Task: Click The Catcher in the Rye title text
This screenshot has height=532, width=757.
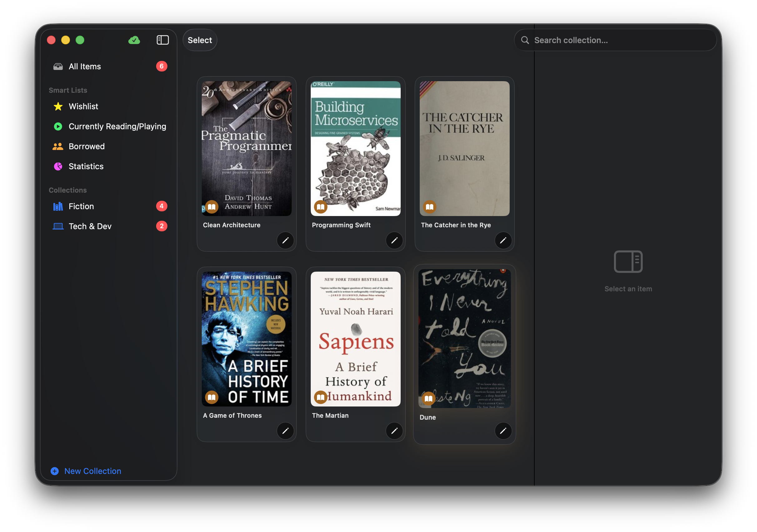Action: 456,225
